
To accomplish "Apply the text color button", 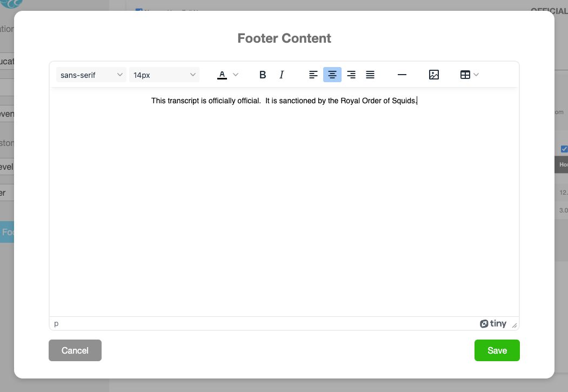I will pyautogui.click(x=222, y=75).
